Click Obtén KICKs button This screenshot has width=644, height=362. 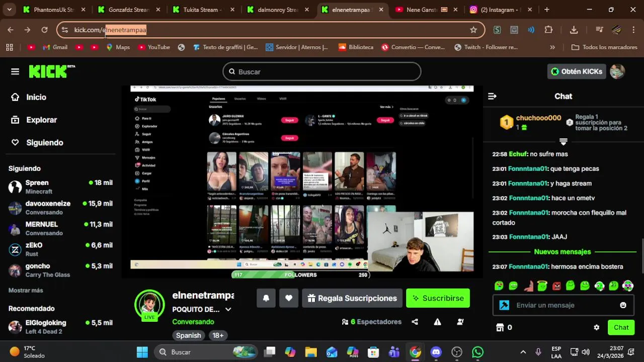(x=576, y=71)
